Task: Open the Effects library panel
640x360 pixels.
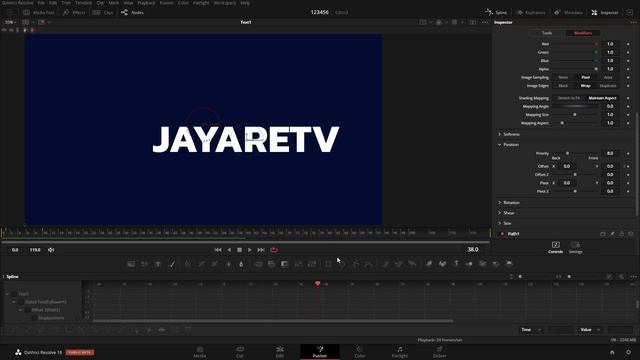Action: click(74, 13)
